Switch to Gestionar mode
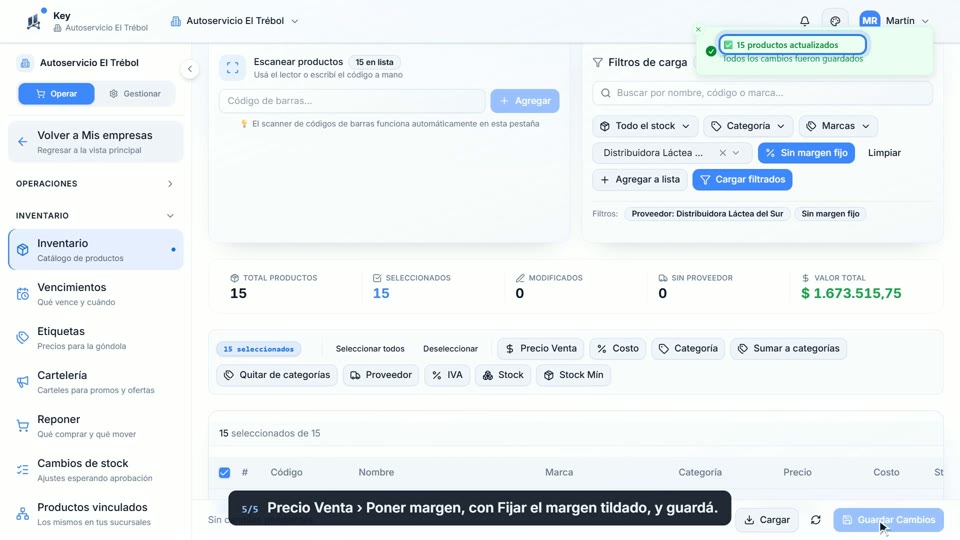960x540 pixels. pyautogui.click(x=135, y=94)
